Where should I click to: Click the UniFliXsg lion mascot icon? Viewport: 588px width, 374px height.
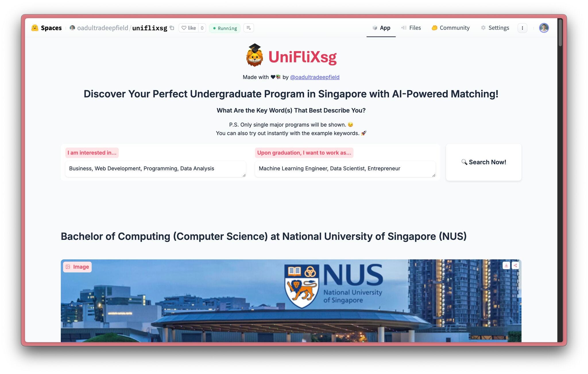tap(253, 56)
